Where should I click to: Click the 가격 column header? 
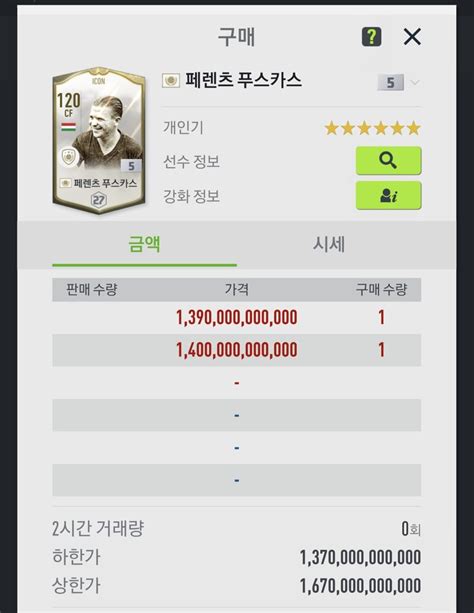click(x=237, y=290)
